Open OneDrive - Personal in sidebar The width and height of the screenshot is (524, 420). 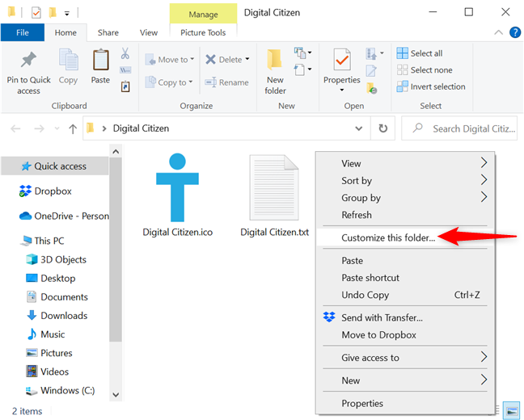tap(64, 216)
